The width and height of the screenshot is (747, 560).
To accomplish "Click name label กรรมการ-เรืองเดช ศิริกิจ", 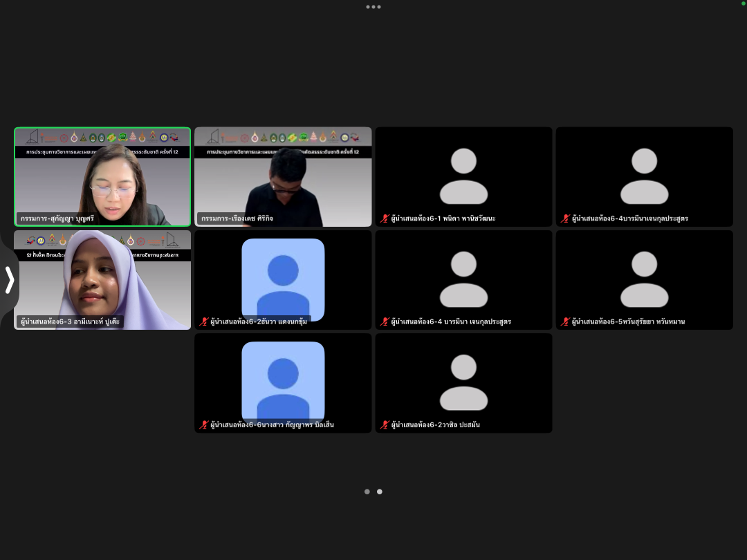I will 237,218.
